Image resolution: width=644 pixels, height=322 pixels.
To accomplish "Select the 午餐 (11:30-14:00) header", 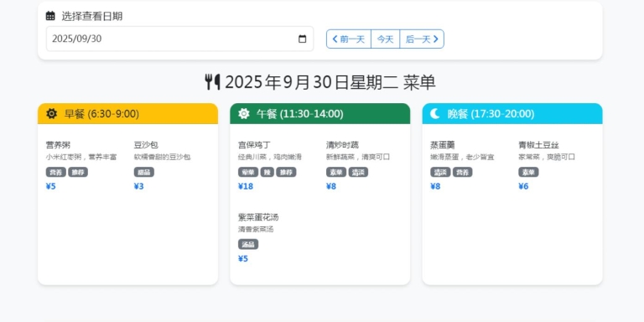I will coord(320,114).
